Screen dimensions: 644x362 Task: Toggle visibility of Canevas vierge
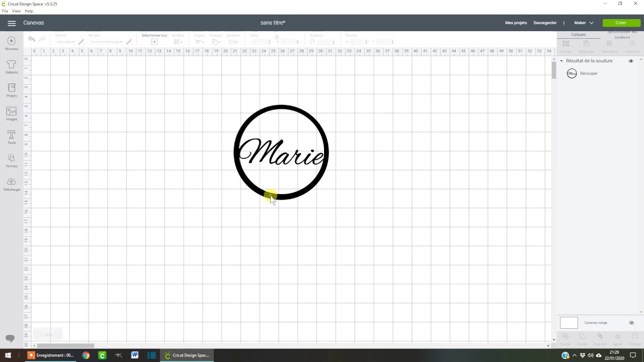pos(631,323)
